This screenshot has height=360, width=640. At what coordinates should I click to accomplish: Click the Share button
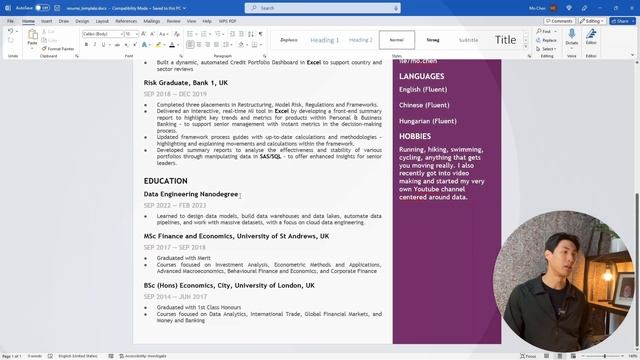point(622,21)
